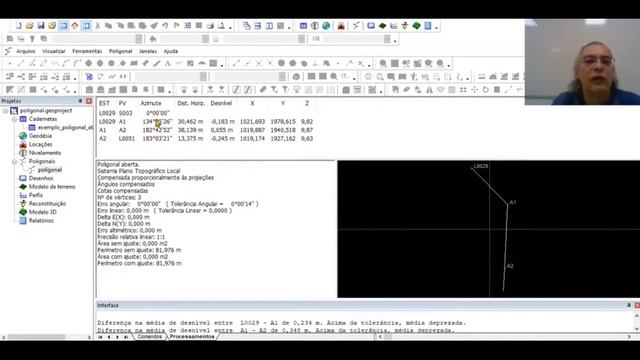Open the combo box after the back-arrow icon
Screen dimensions: 640x360
[184, 39]
